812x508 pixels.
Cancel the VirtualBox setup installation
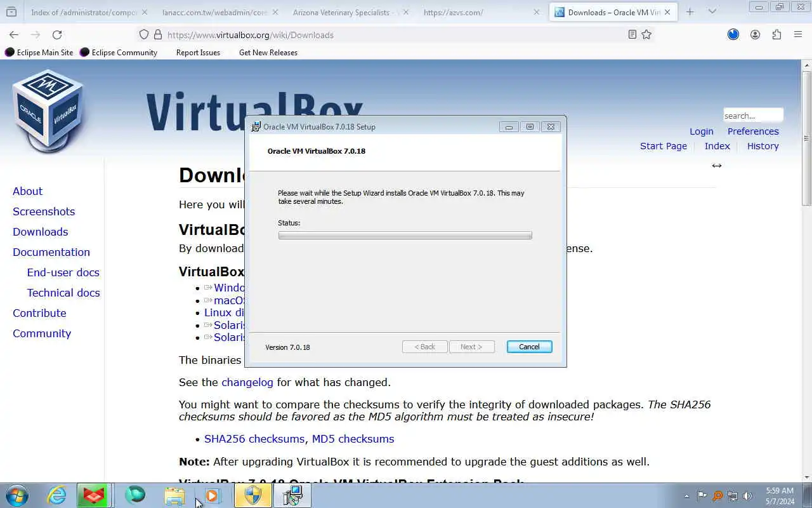click(x=529, y=347)
